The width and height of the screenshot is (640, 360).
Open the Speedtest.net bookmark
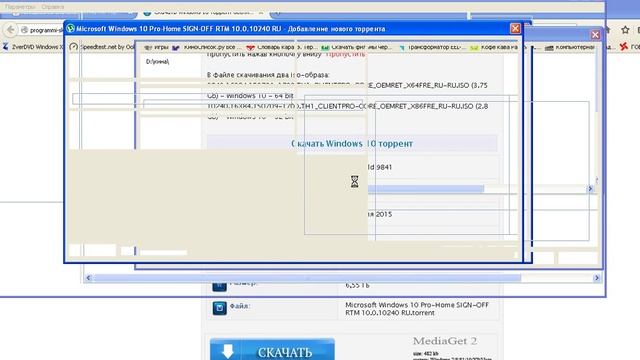point(102,47)
